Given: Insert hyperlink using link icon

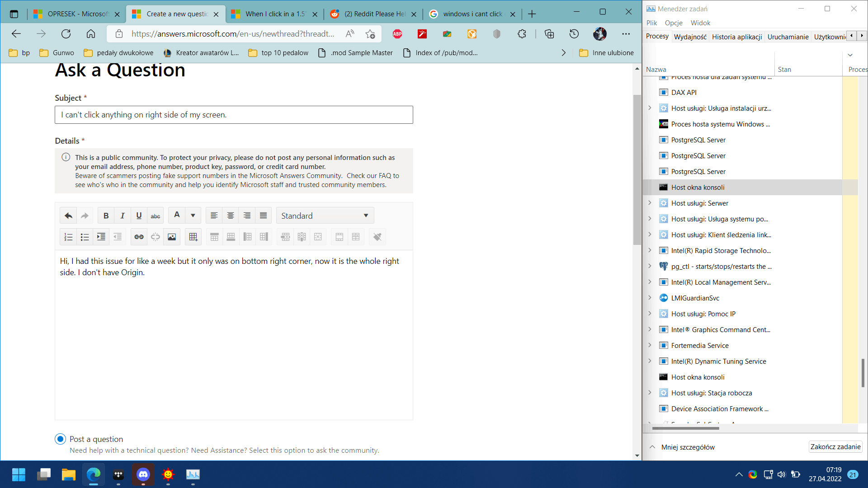Looking at the screenshot, I should [x=139, y=237].
